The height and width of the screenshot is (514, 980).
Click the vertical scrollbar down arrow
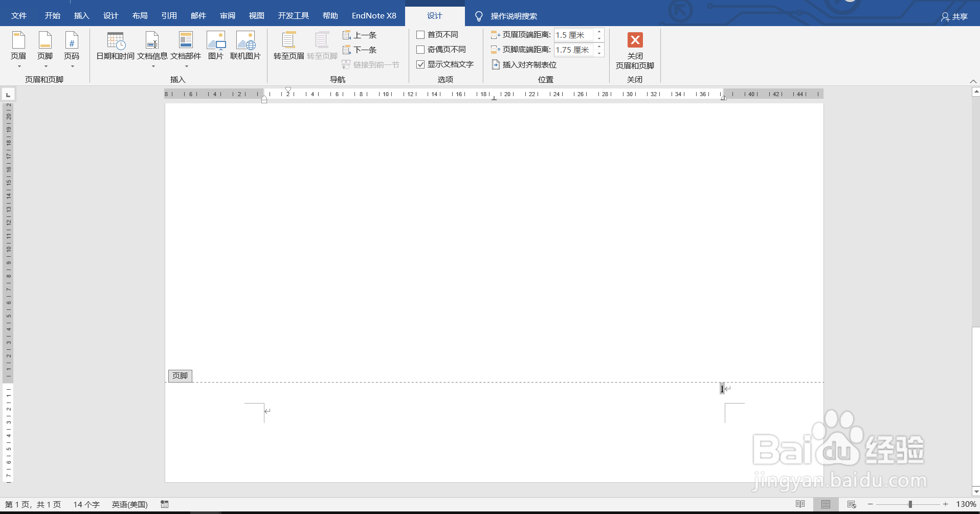976,491
